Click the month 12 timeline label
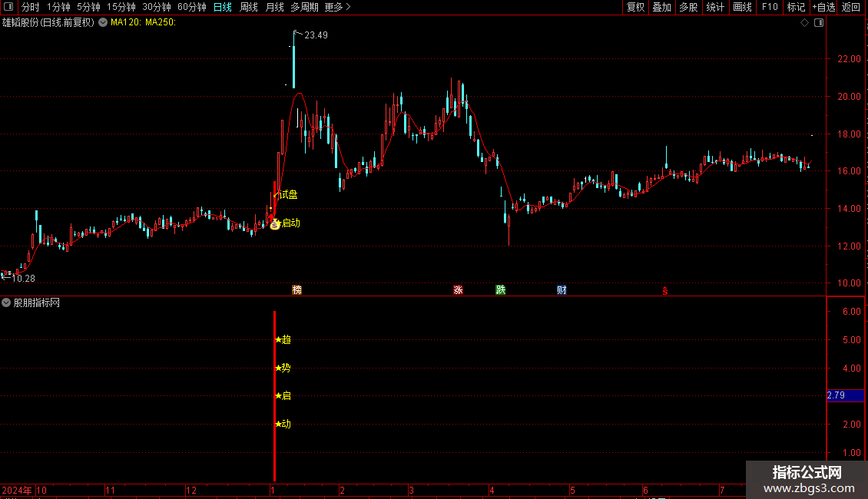 pos(191,490)
